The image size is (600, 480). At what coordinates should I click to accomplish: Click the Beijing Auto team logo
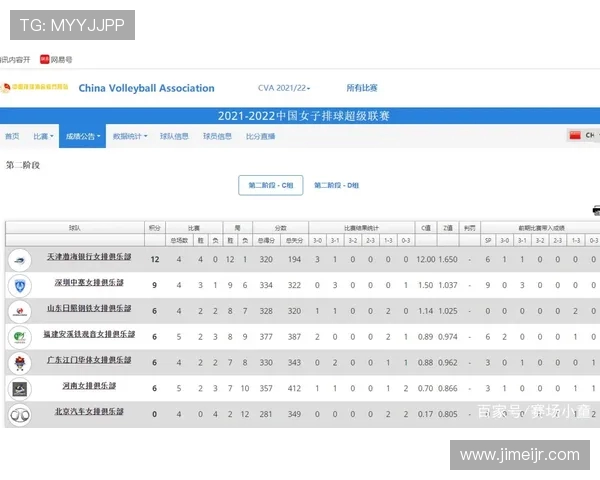pos(19,414)
